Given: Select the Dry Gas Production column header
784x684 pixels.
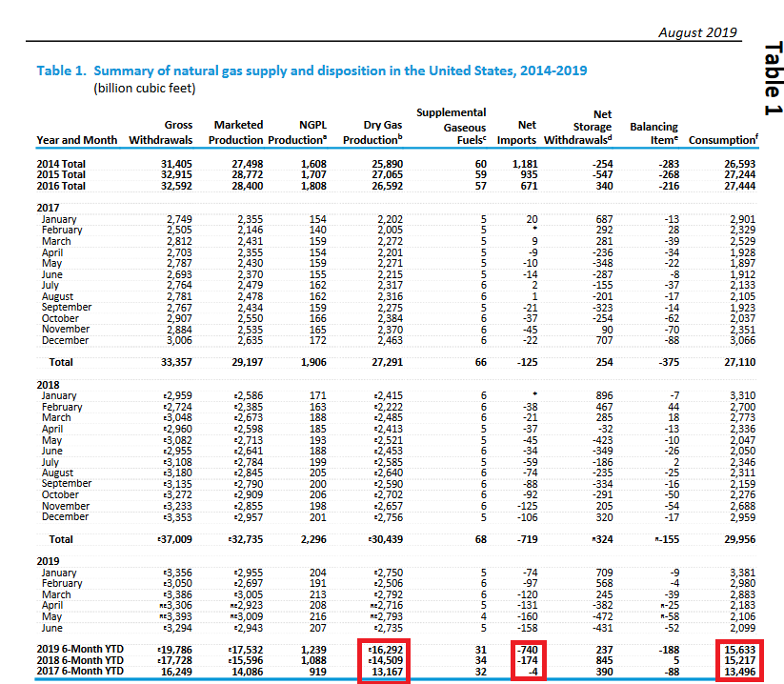Looking at the screenshot, I should (379, 132).
